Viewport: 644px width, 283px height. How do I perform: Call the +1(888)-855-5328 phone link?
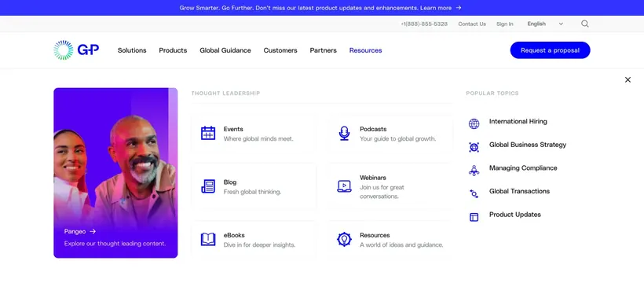424,24
